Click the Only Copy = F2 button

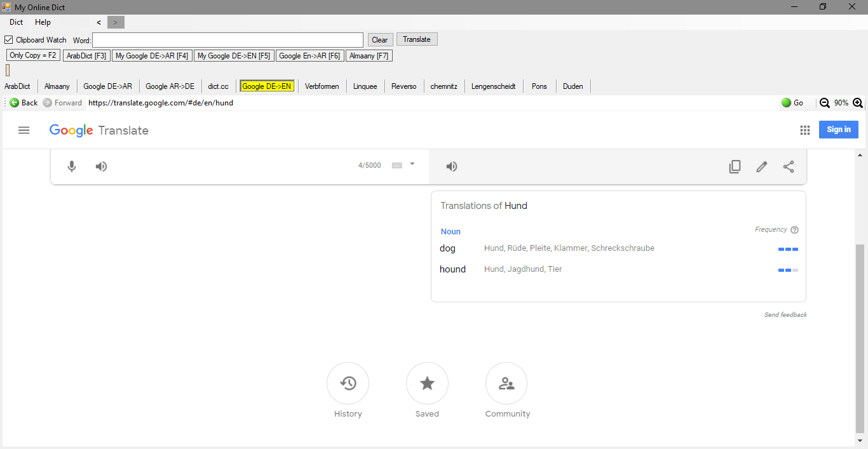[33, 55]
